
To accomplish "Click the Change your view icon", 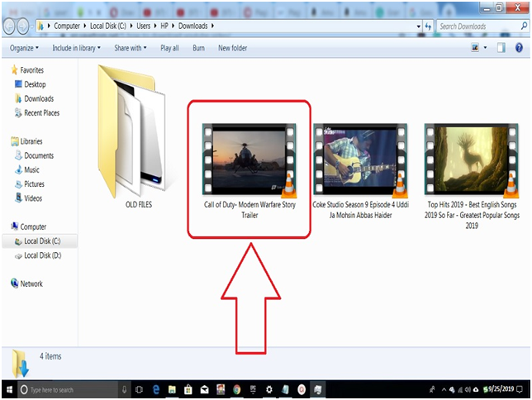I will coord(475,48).
